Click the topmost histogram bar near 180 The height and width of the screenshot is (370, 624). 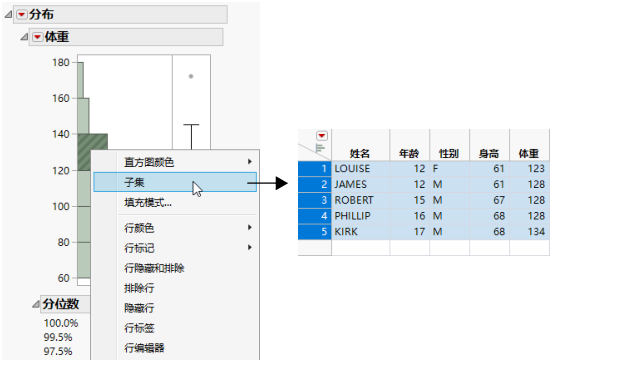pyautogui.click(x=80, y=80)
